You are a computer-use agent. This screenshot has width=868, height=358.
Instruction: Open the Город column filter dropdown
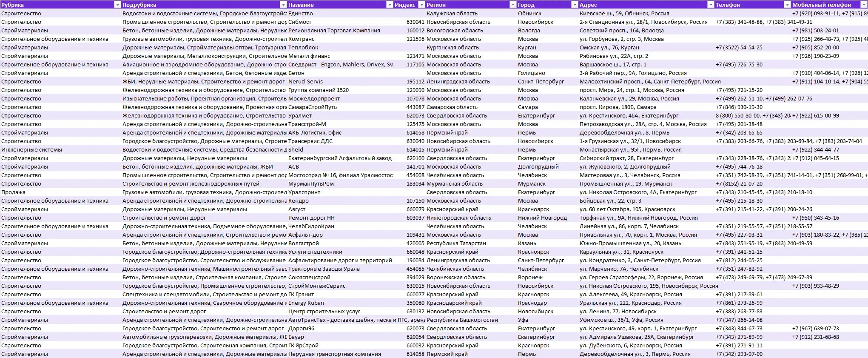575,5
